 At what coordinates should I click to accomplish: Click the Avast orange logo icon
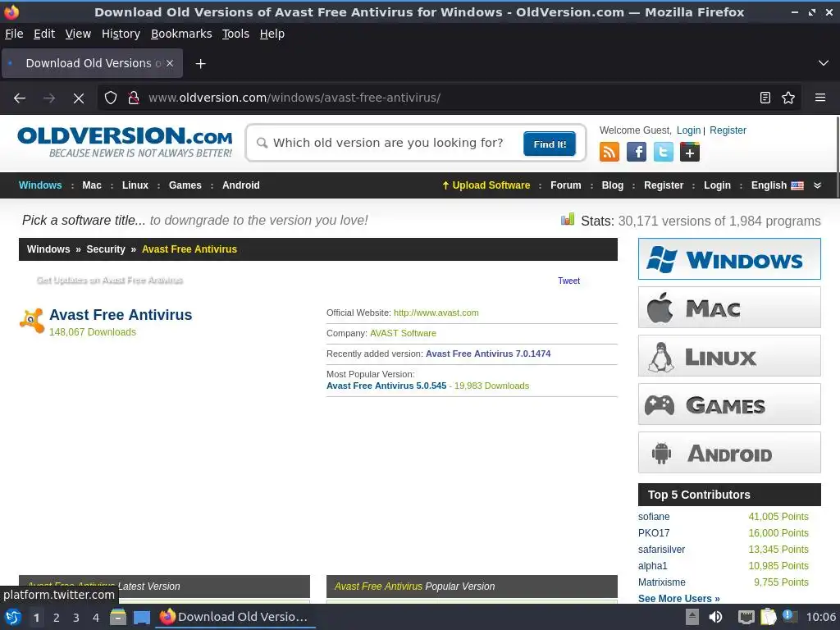(x=32, y=321)
